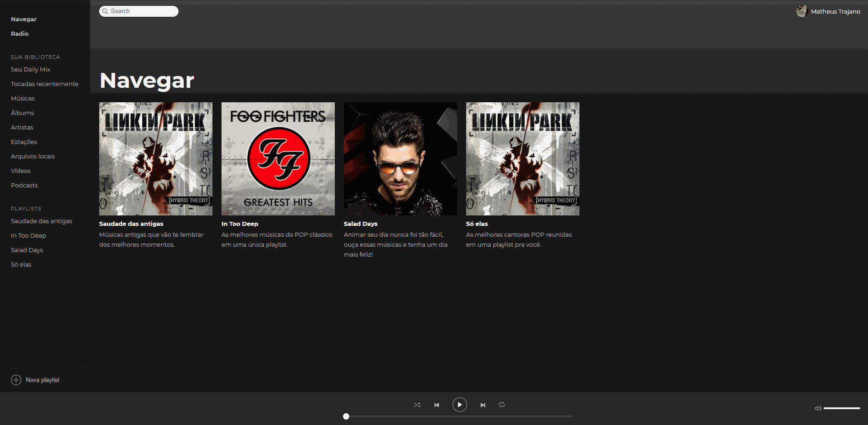Click the Nova playlist label
The height and width of the screenshot is (425, 868).
(x=43, y=380)
